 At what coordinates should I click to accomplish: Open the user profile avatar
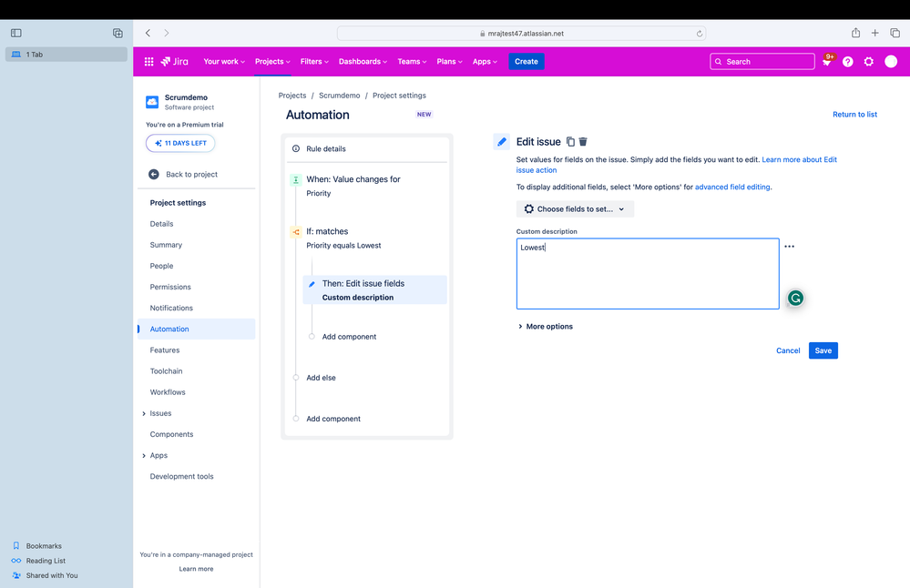click(891, 62)
